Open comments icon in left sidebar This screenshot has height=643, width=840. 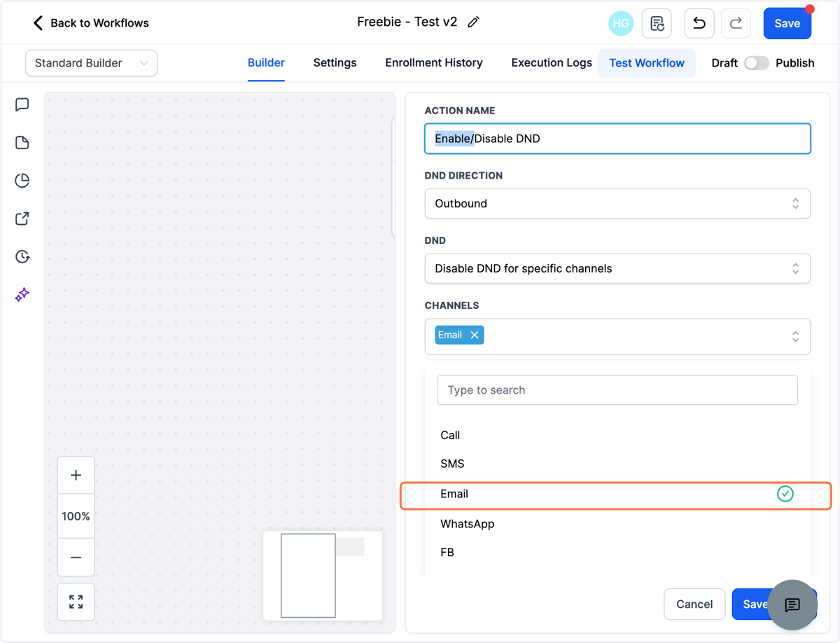click(x=22, y=105)
